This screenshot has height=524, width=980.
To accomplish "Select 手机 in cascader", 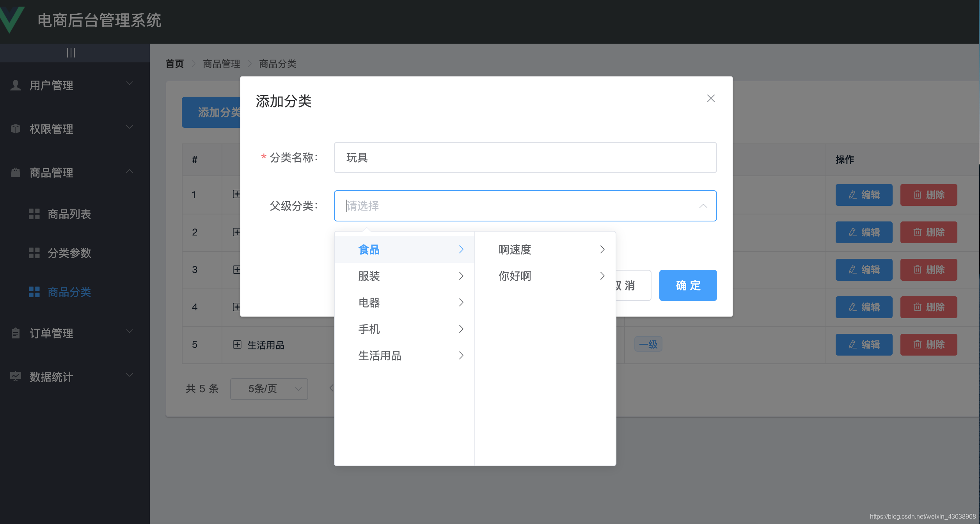I will coord(405,329).
